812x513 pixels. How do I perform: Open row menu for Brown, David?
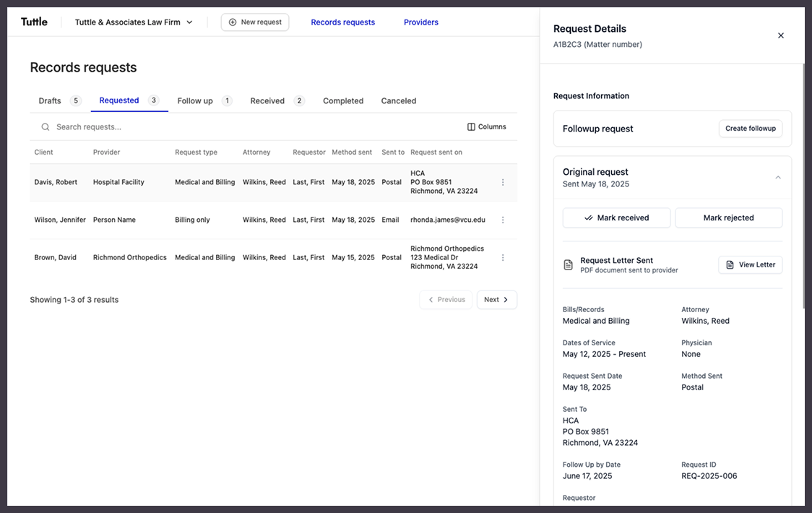pos(503,258)
